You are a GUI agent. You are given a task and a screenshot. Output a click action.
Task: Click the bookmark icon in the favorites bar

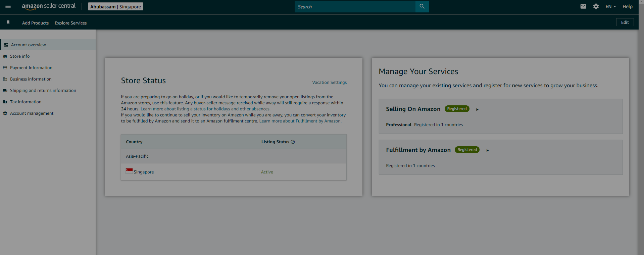(8, 22)
